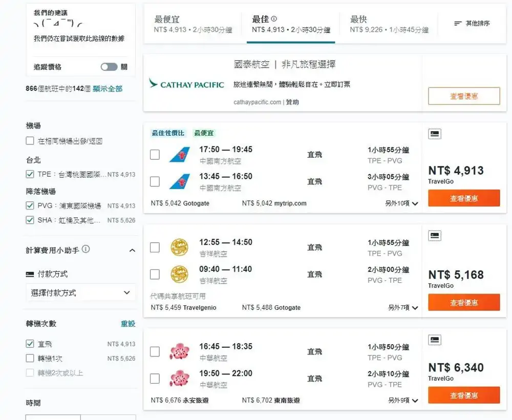Open NT$ 5,042 mytrip.com offer

[x=274, y=203]
